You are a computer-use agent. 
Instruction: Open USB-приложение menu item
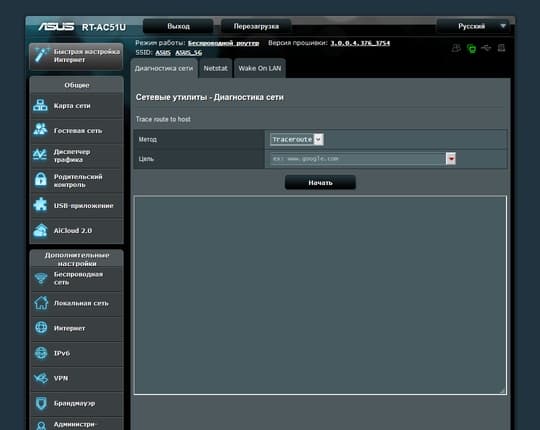[77, 206]
